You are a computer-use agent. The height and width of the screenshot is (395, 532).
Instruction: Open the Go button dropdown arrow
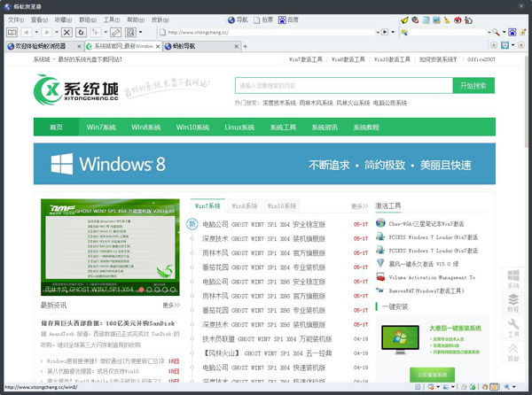coord(393,33)
